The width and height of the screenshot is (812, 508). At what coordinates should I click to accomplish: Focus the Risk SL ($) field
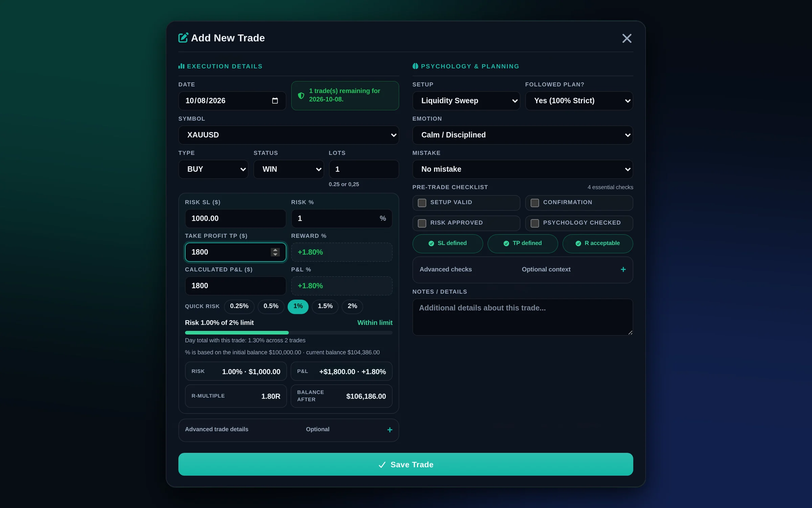point(235,218)
